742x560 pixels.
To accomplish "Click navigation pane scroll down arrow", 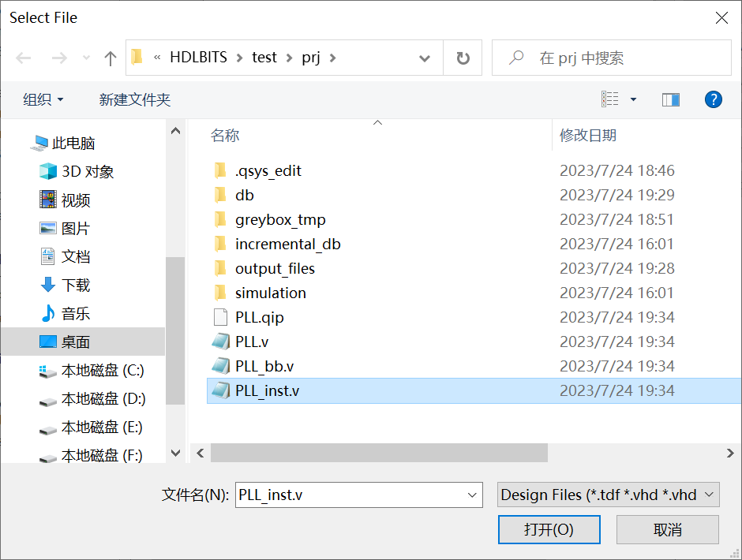I will click(x=175, y=453).
